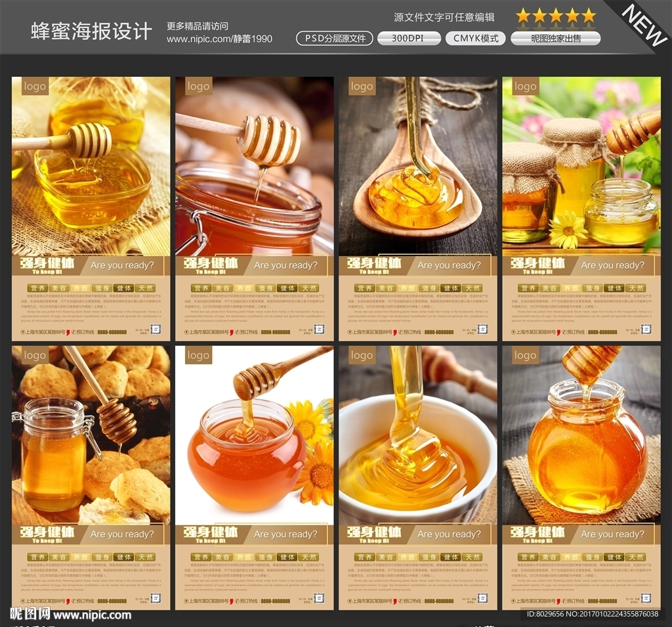Click 'Are you ready?' on the sunflower poster
Screen dimensions: 672x627
[285, 534]
